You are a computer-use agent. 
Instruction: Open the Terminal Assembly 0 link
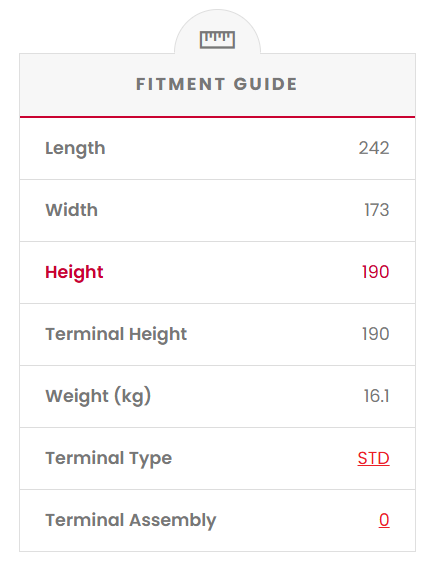[384, 520]
